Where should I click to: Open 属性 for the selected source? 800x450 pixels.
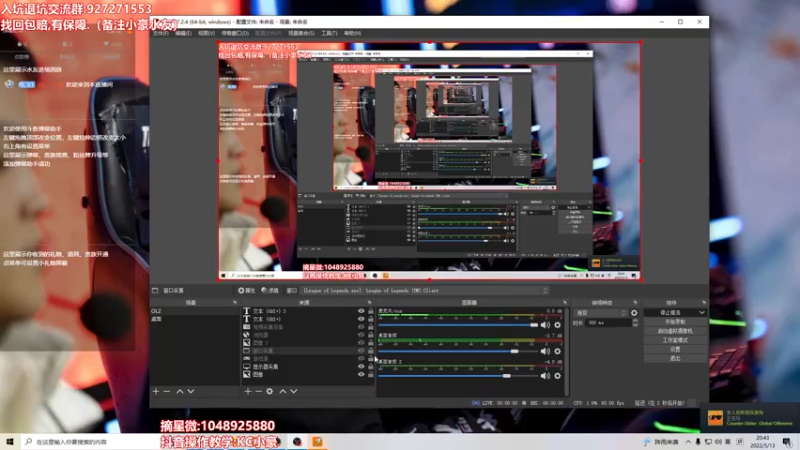246,290
